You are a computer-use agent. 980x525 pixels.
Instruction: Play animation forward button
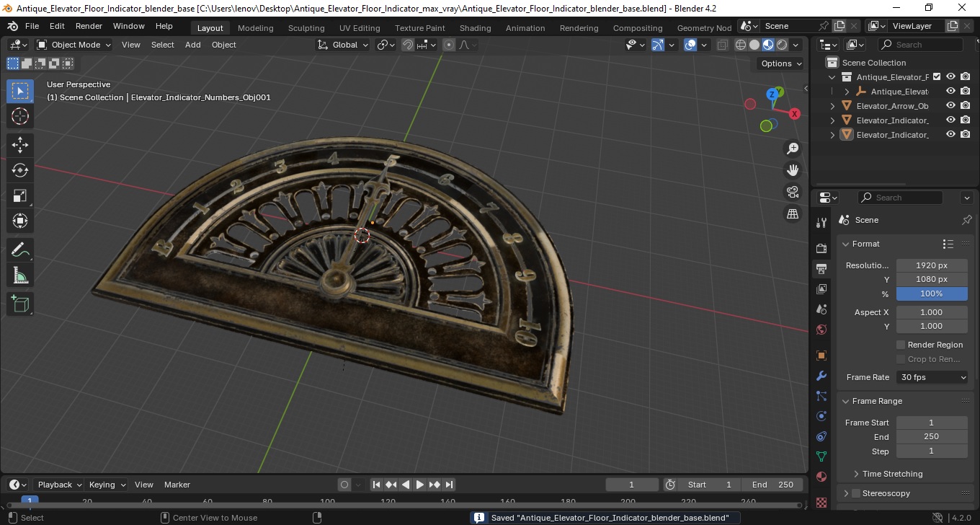tap(420, 485)
